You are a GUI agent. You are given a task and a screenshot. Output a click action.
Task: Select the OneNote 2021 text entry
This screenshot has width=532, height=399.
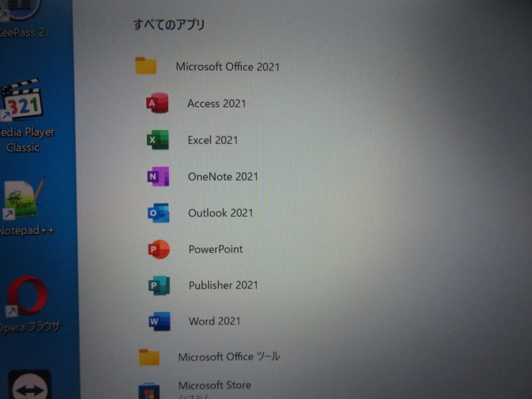pyautogui.click(x=223, y=177)
